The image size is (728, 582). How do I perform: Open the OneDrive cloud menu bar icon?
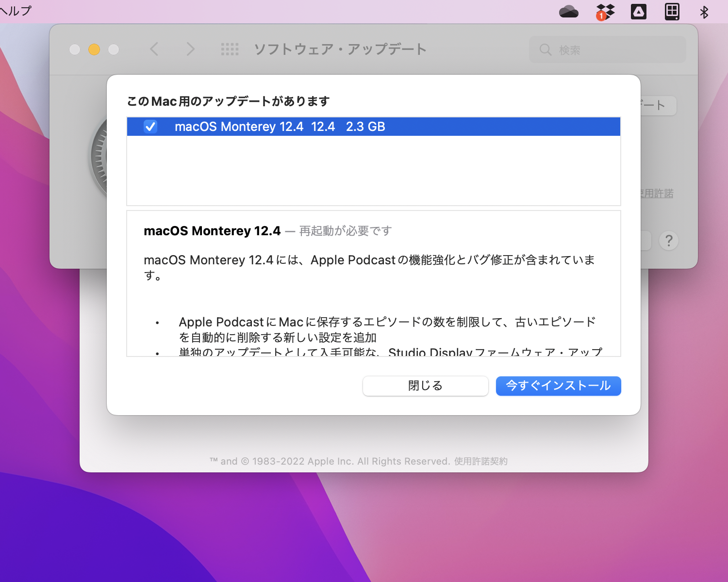(569, 11)
